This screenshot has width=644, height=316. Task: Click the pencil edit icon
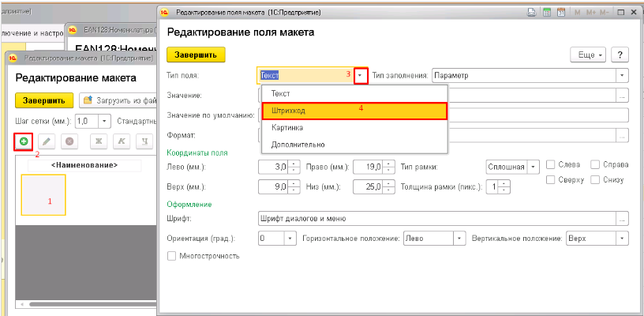click(x=47, y=141)
